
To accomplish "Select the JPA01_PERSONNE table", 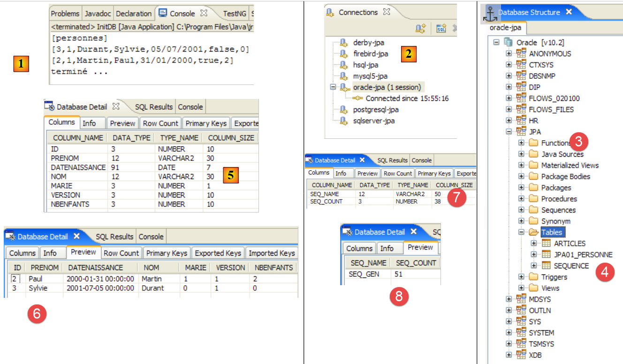I will 583,255.
